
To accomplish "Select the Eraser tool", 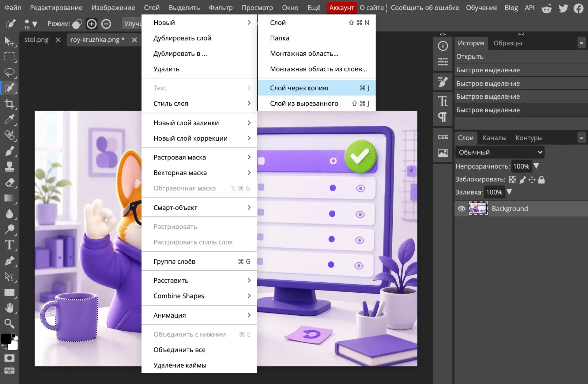I will coord(9,183).
